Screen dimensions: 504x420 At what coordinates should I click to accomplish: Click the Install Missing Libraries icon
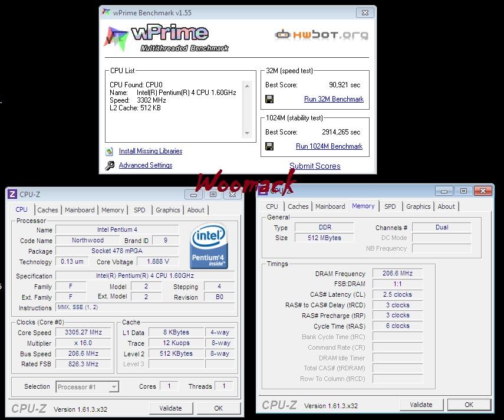110,151
